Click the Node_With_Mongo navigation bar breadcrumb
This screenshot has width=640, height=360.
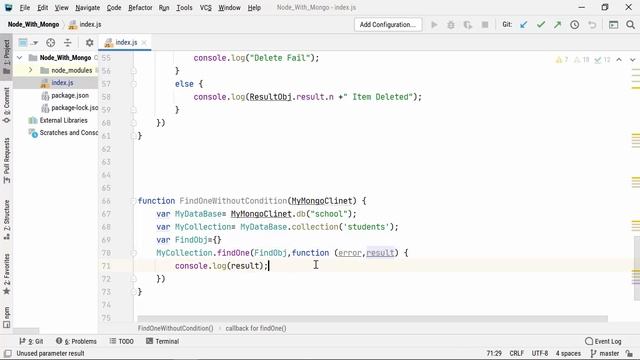33,24
